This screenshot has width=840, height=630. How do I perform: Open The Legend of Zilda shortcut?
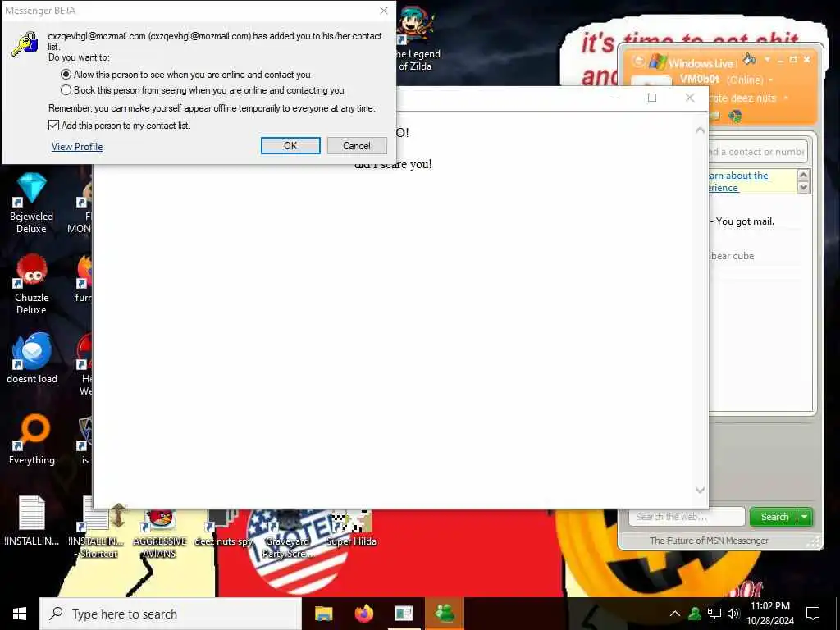(417, 40)
